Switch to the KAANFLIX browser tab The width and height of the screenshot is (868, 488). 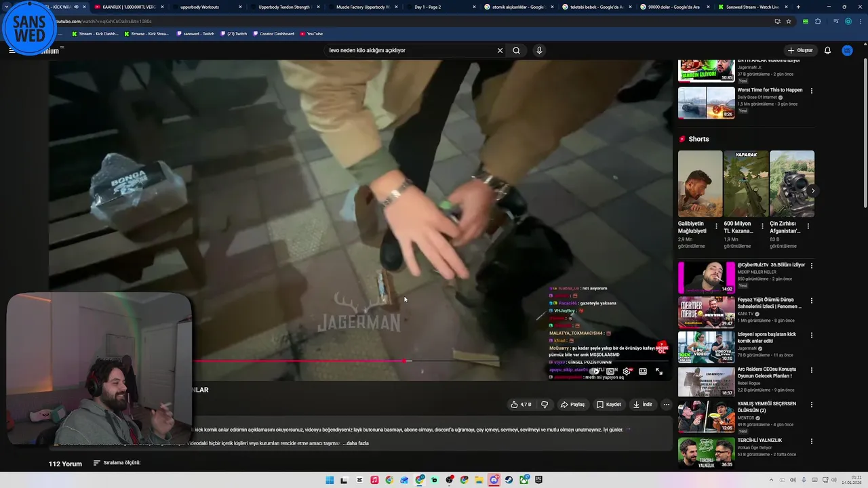pos(129,7)
